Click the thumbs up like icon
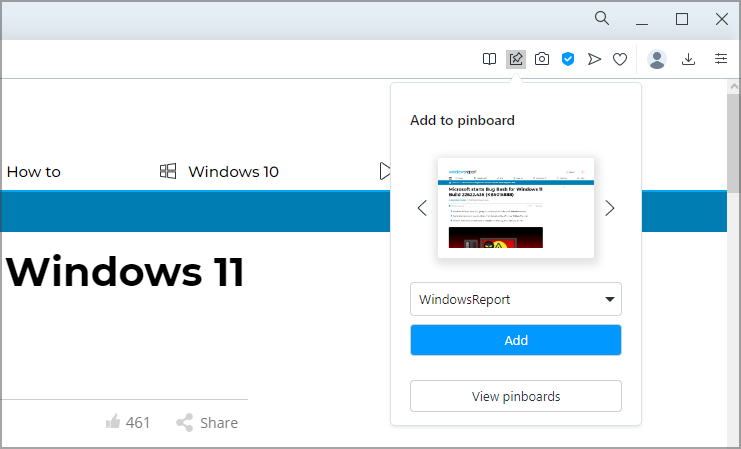This screenshot has height=449, width=741. [113, 421]
